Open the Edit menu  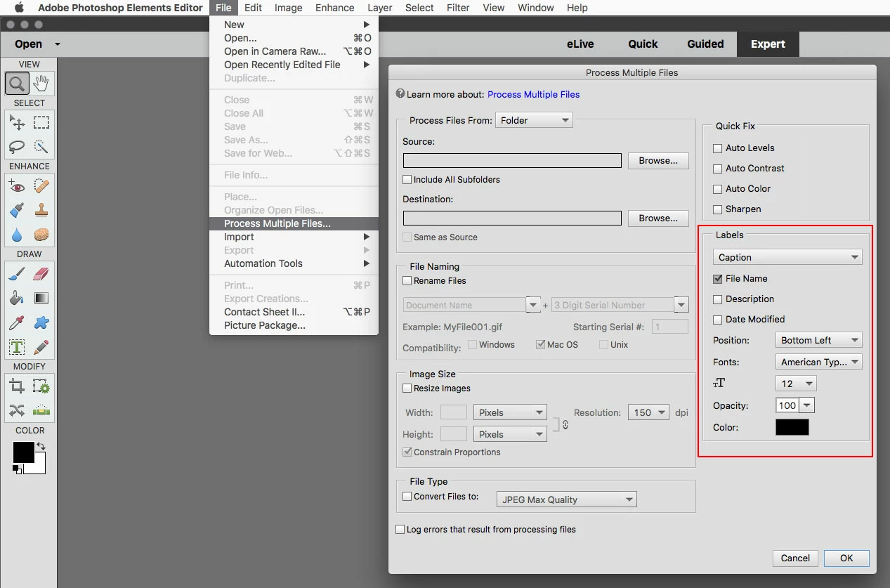click(253, 8)
